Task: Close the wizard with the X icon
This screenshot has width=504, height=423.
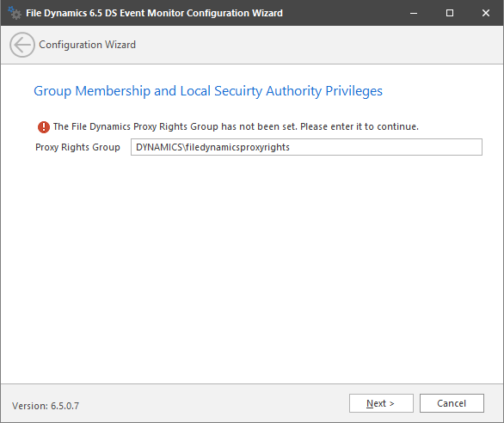Action: [486, 13]
